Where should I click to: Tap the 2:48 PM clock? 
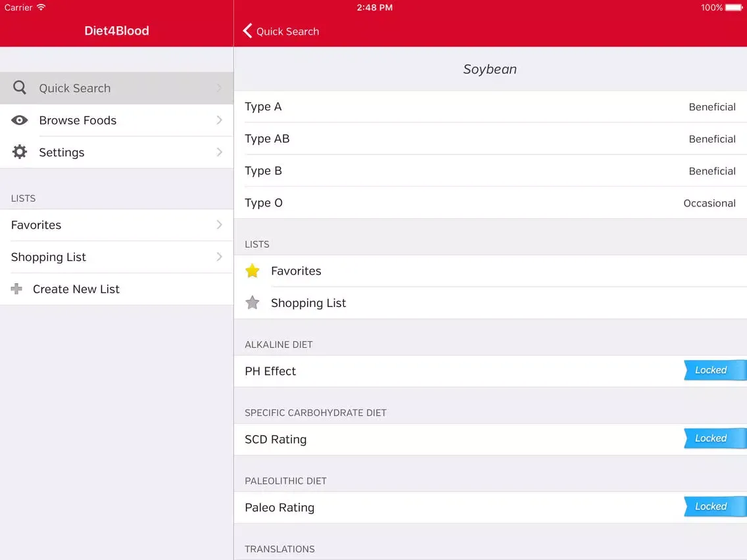(374, 8)
